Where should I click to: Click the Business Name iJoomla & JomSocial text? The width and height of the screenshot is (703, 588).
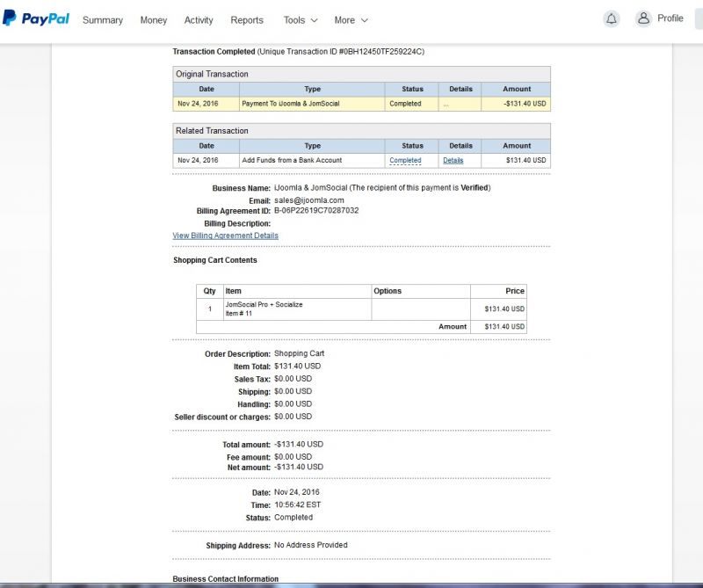coord(311,187)
